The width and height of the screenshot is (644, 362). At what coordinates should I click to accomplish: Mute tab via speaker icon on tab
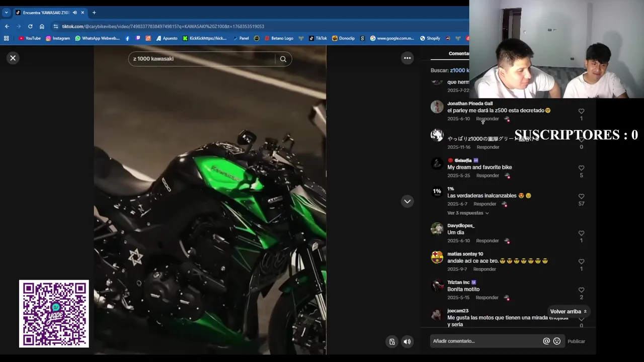(74, 13)
